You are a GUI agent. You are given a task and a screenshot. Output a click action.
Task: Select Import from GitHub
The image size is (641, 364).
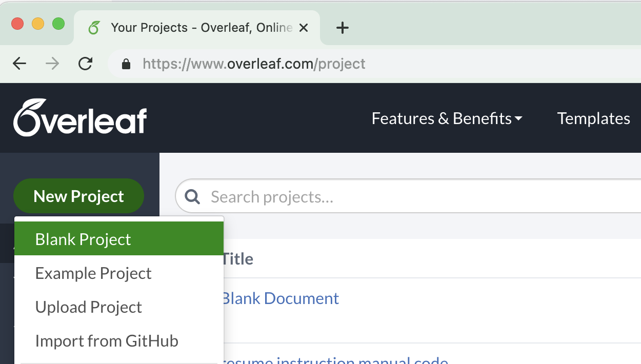(x=107, y=340)
